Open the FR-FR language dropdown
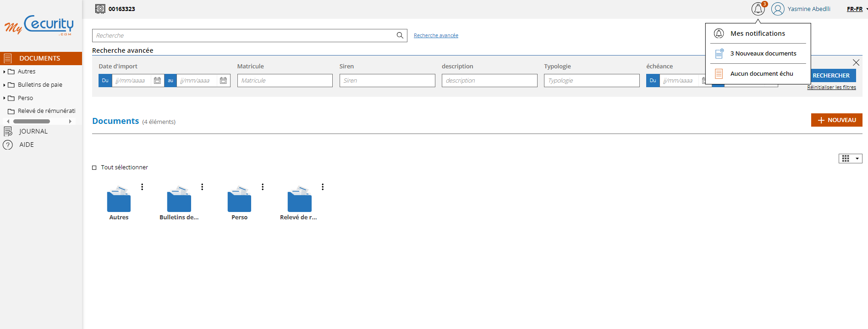Viewport: 868px width, 329px height. point(856,9)
